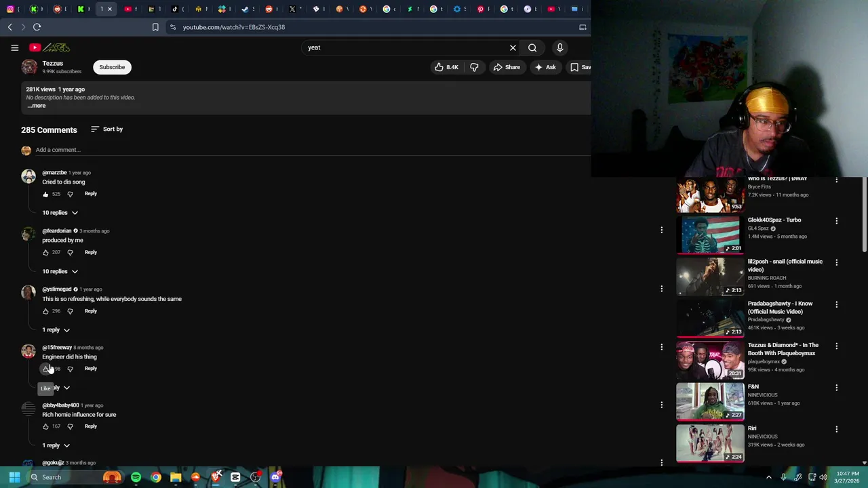Like the video with 8.4K likes
The height and width of the screenshot is (488, 868).
446,67
